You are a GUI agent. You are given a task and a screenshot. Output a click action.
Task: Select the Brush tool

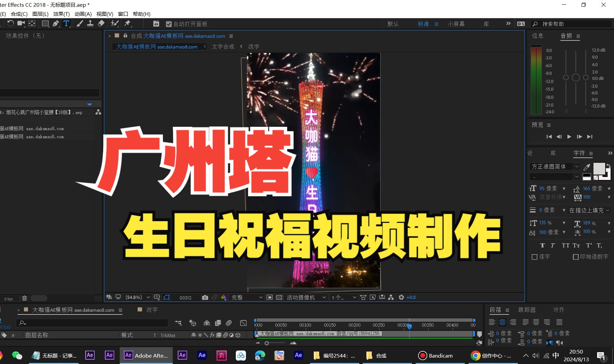[x=80, y=23]
